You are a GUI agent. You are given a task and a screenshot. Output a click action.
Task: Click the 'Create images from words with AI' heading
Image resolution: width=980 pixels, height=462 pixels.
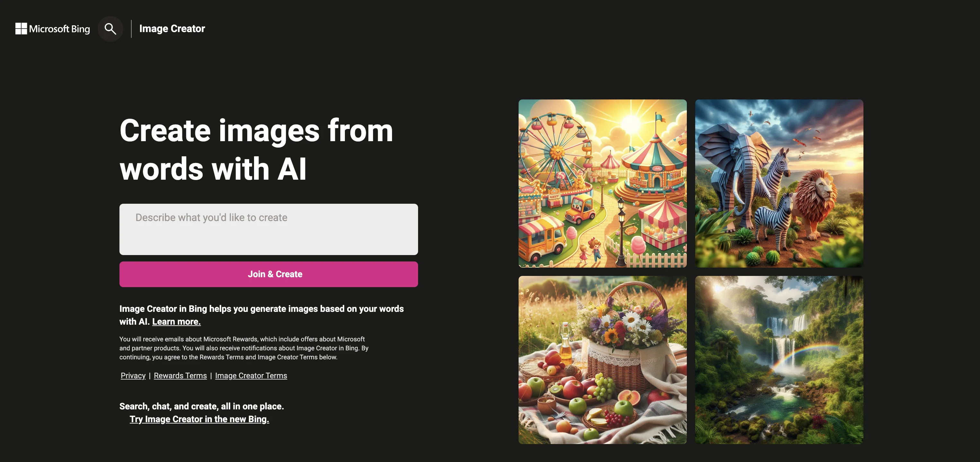256,150
